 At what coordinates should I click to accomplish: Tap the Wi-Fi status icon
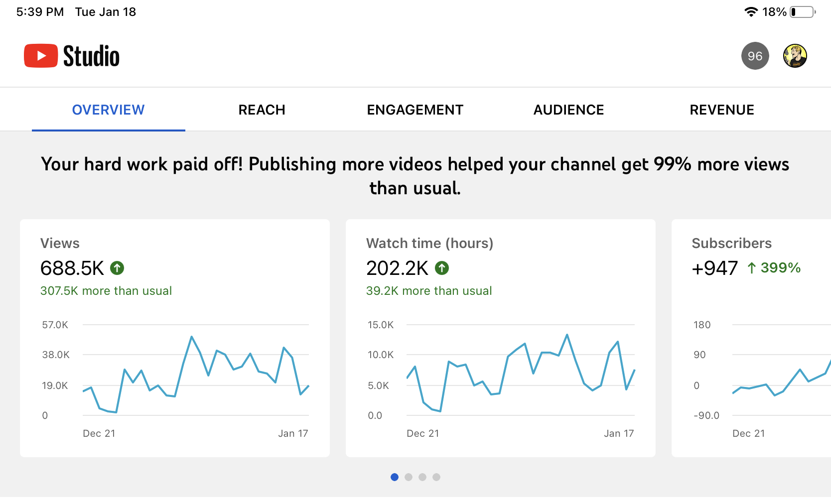point(751,12)
